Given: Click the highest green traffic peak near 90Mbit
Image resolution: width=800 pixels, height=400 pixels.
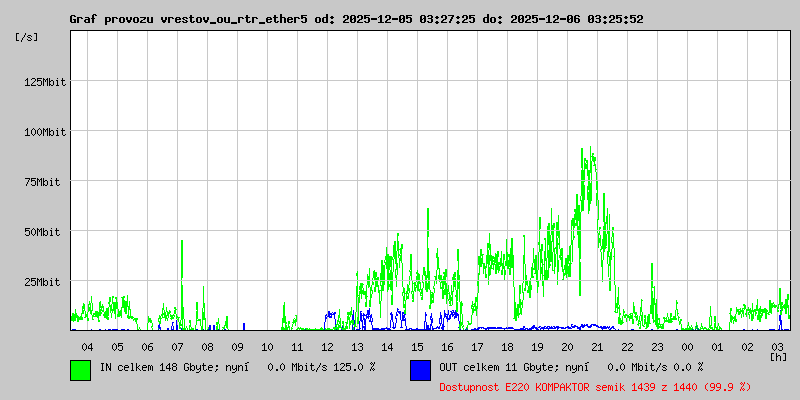Looking at the screenshot, I should (x=590, y=150).
